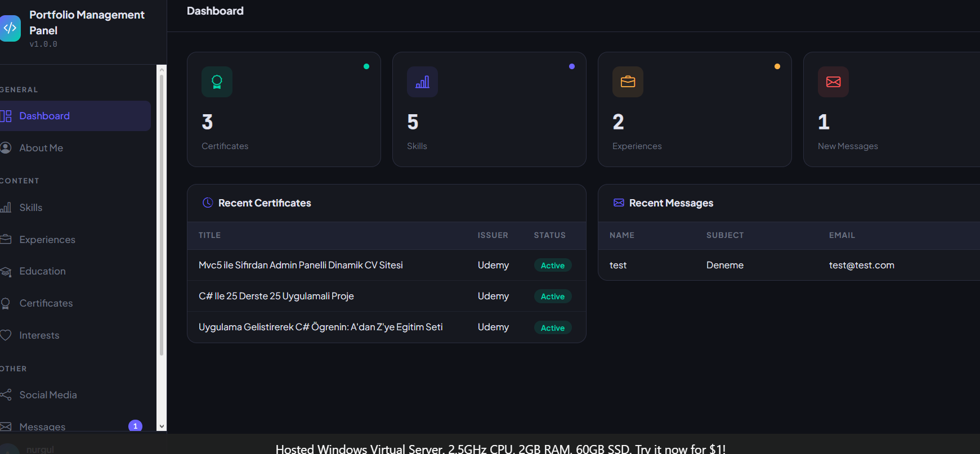This screenshot has height=454, width=980.
Task: Click the green status dot on Certificates card
Action: click(x=366, y=66)
